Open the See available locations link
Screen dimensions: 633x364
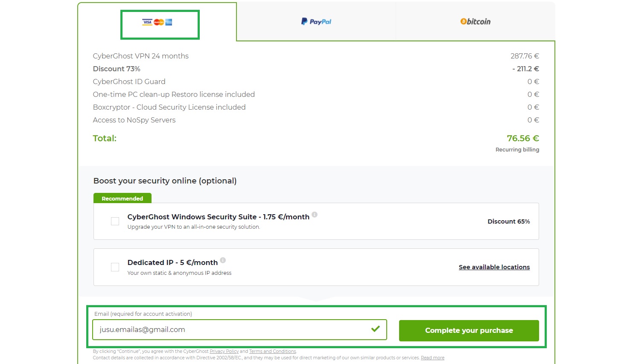pyautogui.click(x=494, y=267)
